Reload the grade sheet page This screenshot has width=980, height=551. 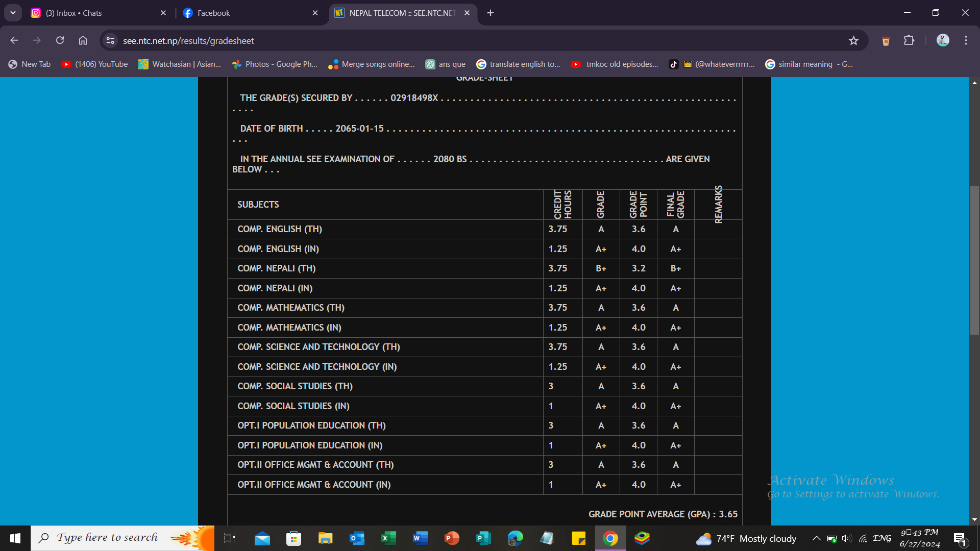[x=60, y=40]
